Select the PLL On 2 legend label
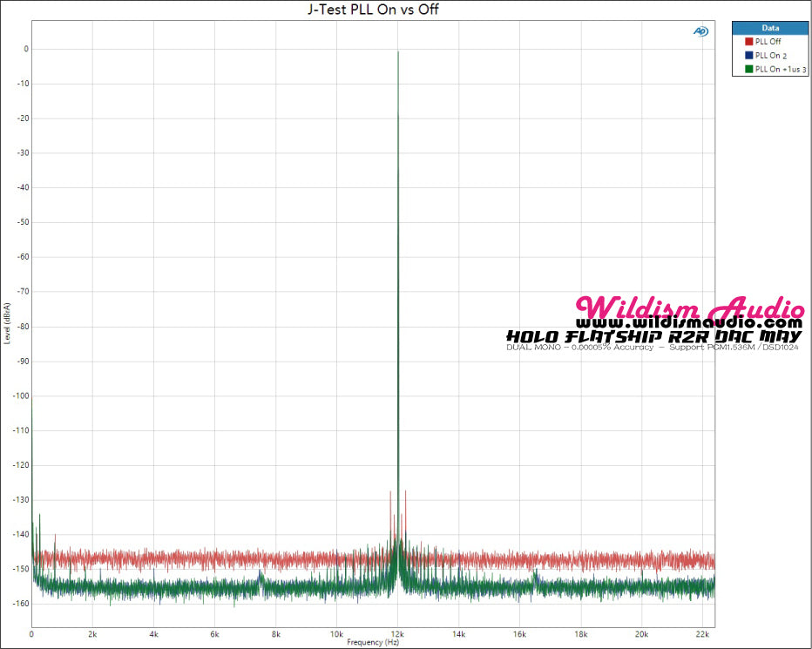 (772, 55)
